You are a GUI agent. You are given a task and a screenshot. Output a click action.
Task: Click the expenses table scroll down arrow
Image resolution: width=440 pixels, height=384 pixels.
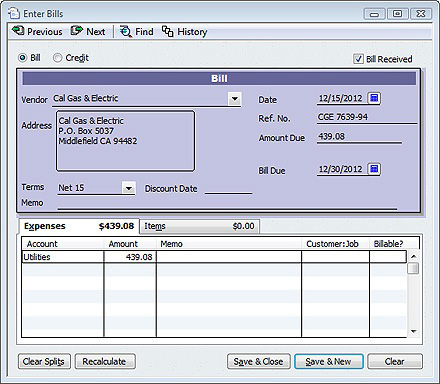pyautogui.click(x=413, y=331)
